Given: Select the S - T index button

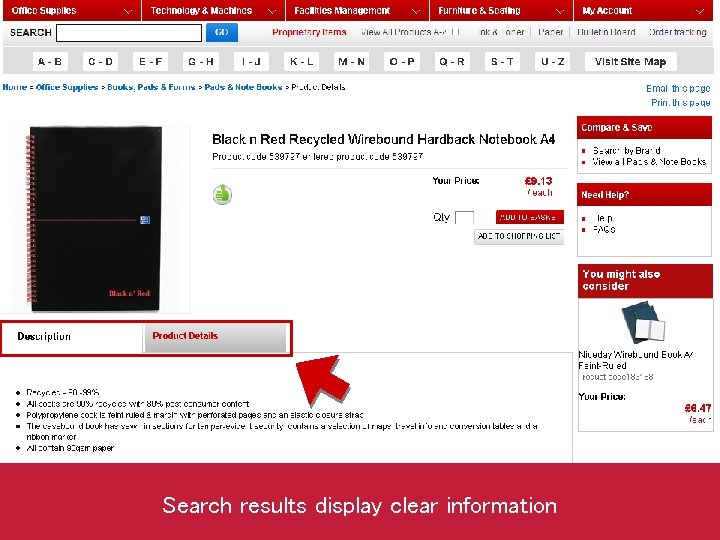Looking at the screenshot, I should (x=502, y=62).
